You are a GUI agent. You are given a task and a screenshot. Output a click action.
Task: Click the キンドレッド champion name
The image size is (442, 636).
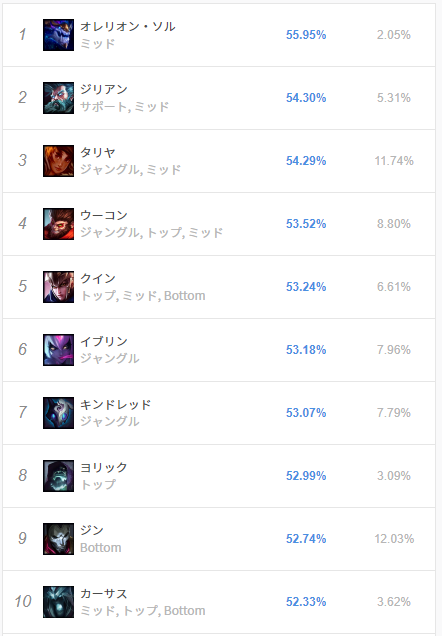click(116, 404)
